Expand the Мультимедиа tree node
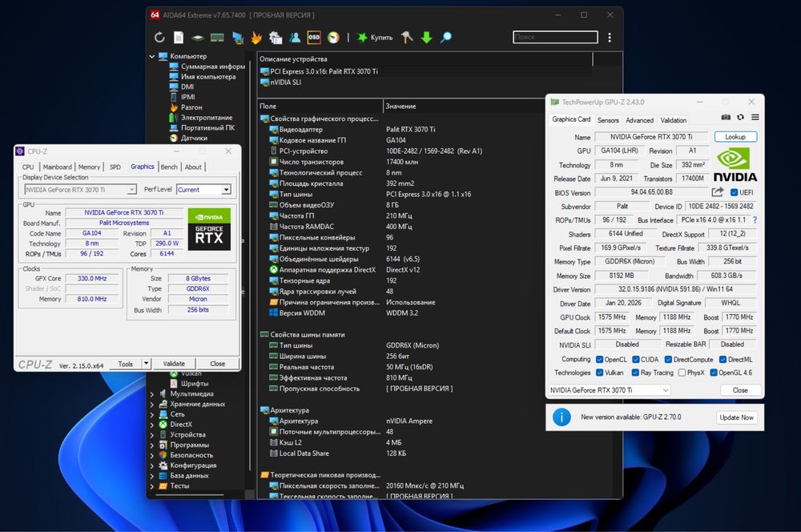 point(151,394)
